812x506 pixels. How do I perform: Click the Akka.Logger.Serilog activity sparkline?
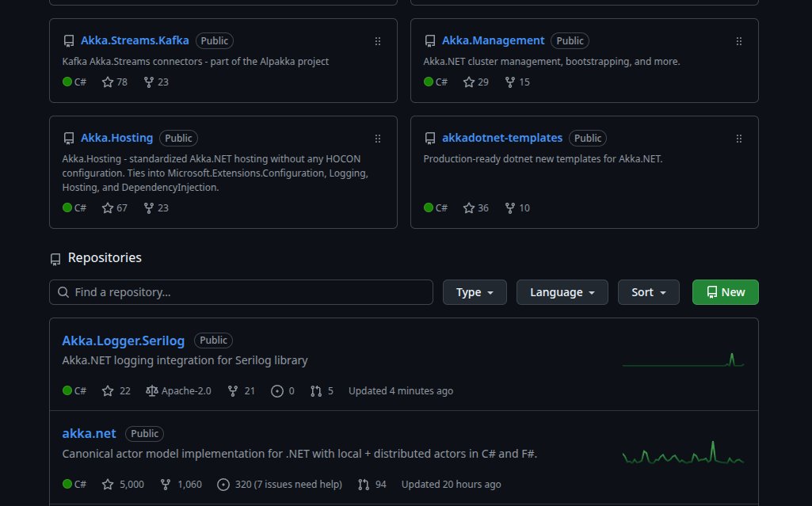683,360
